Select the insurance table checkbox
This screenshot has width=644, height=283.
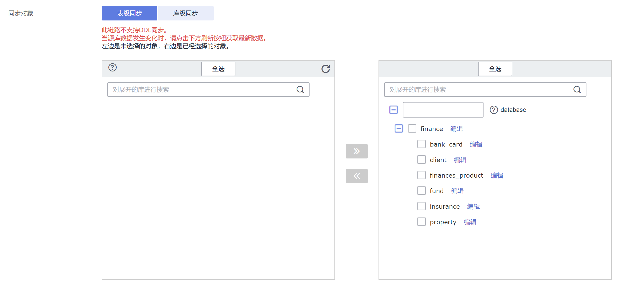(421, 206)
